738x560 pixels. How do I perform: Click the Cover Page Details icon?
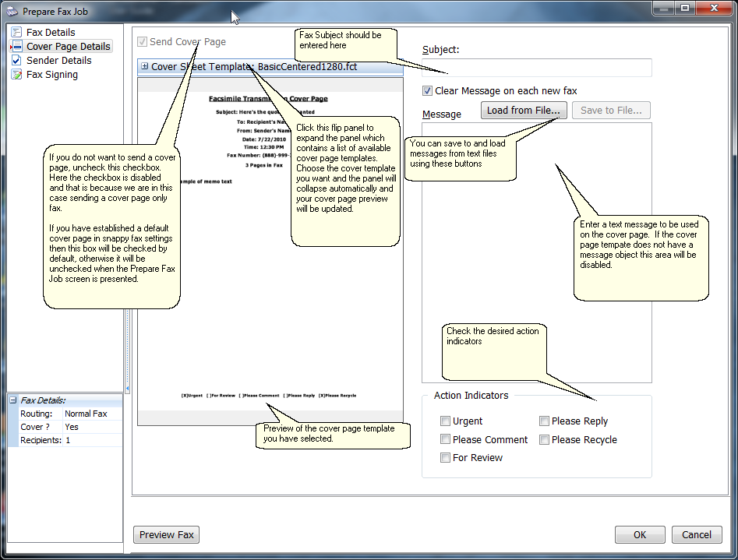tap(16, 47)
